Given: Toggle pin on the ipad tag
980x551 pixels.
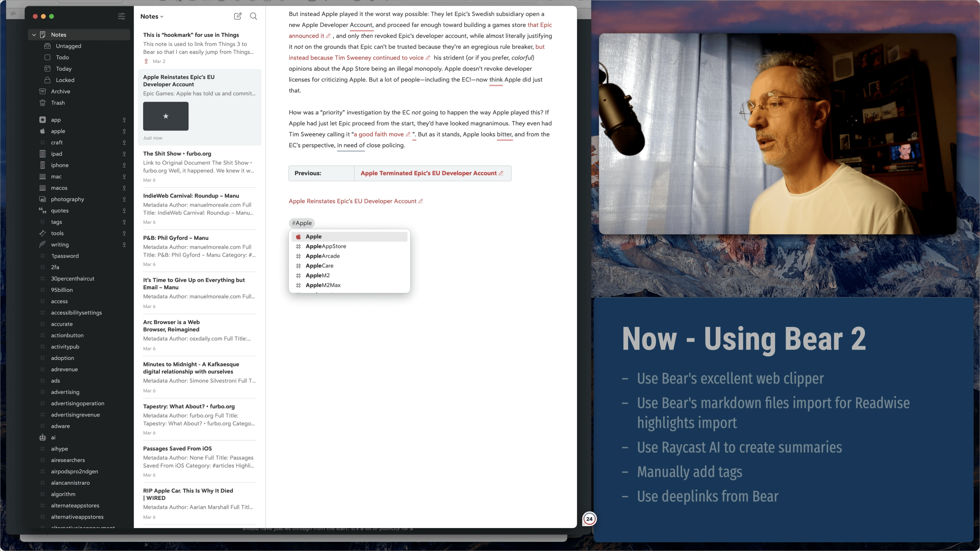Looking at the screenshot, I should (x=124, y=154).
